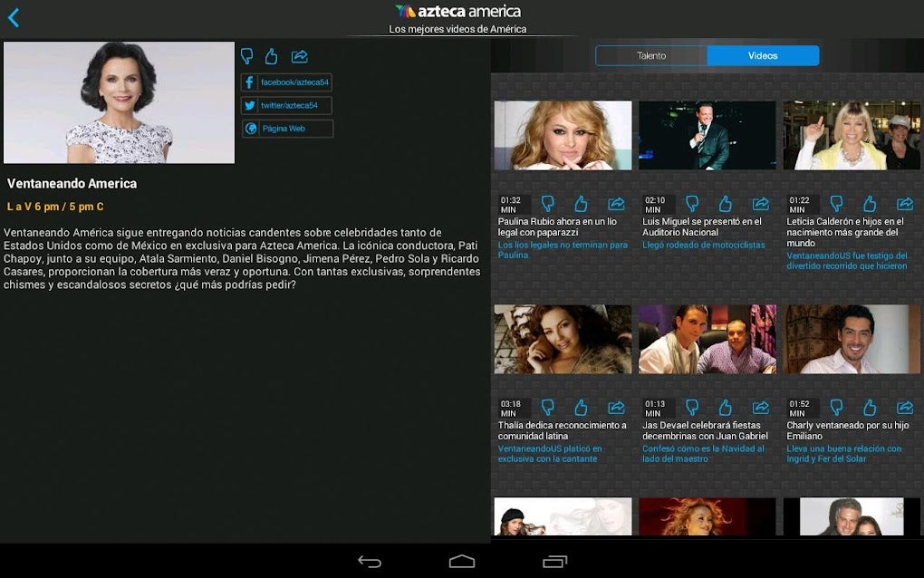Open title 'Thalía dedica reconocimiento a comunidad latina'

(563, 430)
